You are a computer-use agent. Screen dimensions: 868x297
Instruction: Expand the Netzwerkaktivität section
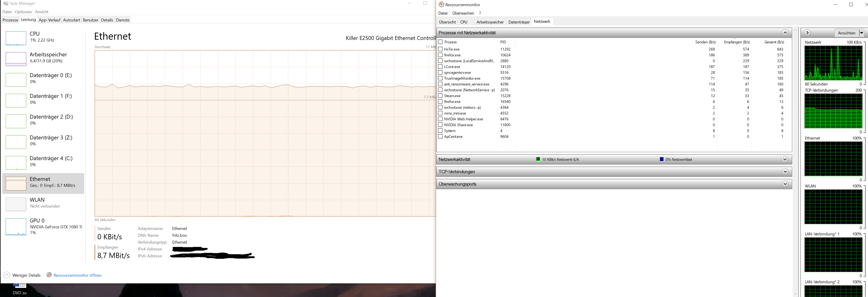click(785, 159)
